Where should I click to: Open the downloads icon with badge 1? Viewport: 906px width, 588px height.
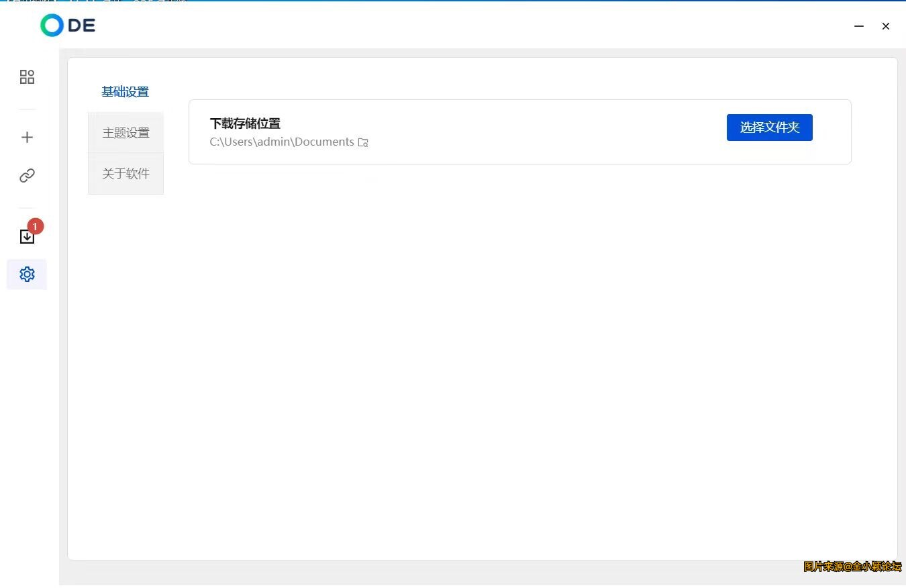coord(27,236)
